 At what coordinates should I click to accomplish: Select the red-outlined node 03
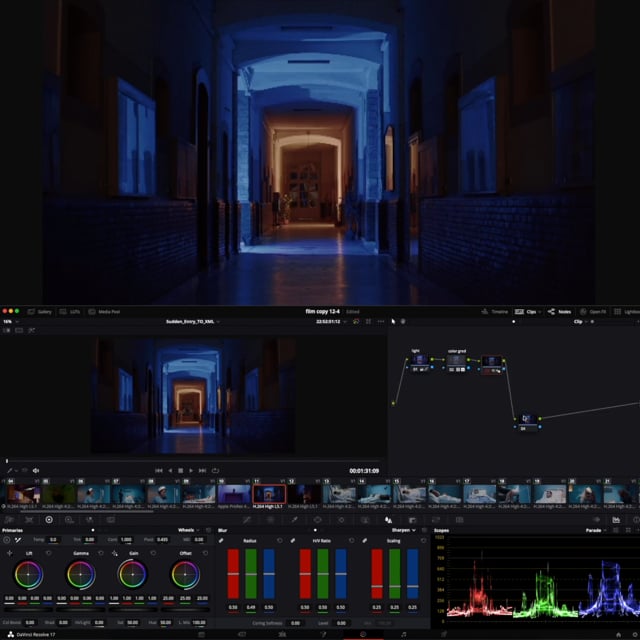tap(491, 364)
